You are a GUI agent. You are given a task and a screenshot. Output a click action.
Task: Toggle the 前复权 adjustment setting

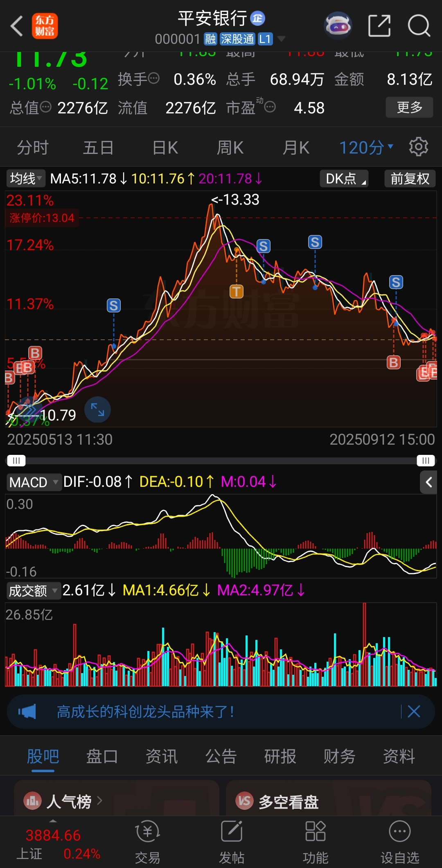[x=410, y=179]
